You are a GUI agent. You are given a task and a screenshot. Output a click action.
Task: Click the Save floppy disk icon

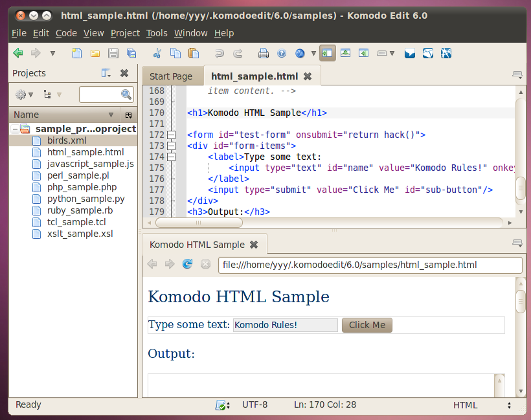coord(113,53)
